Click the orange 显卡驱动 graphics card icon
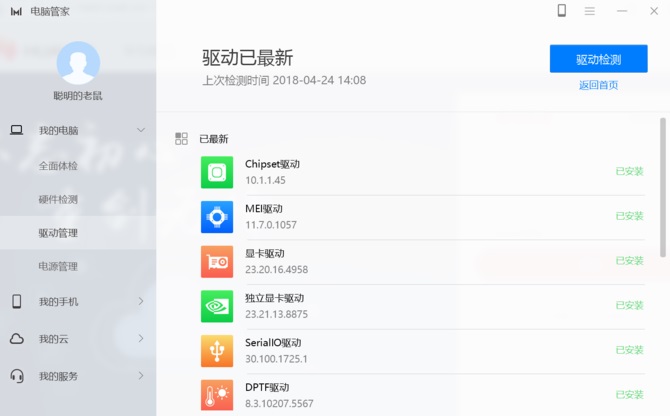This screenshot has width=670, height=416. [x=217, y=261]
